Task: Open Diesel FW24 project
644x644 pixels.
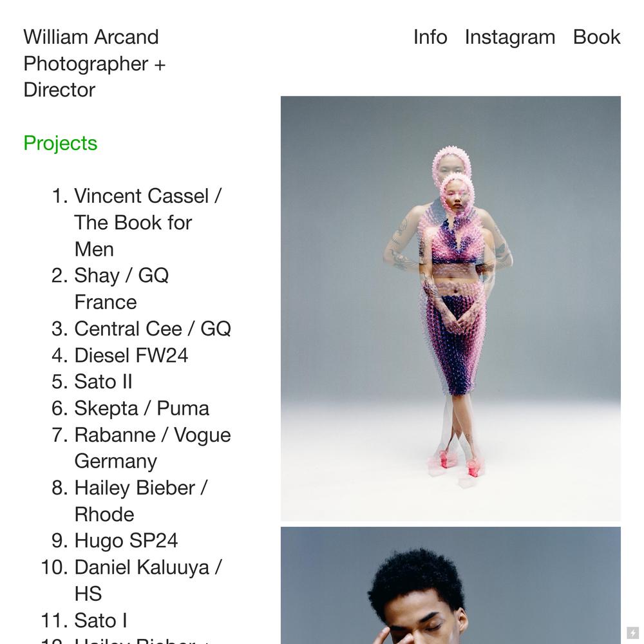Action: (131, 355)
